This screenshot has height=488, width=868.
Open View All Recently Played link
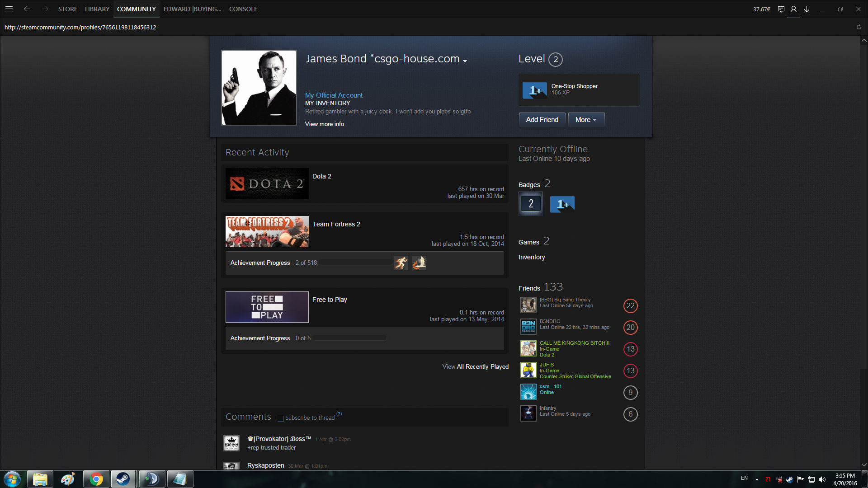coord(475,366)
